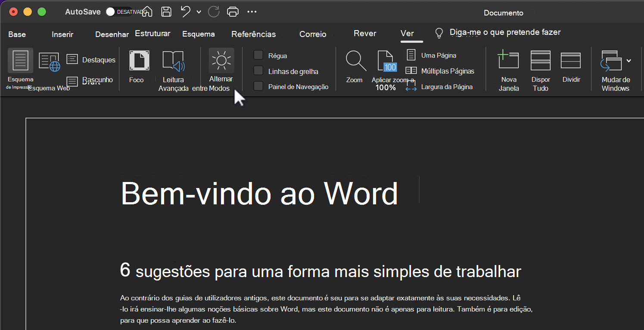Select the Ver tab
This screenshot has height=330, width=644.
pyautogui.click(x=407, y=34)
